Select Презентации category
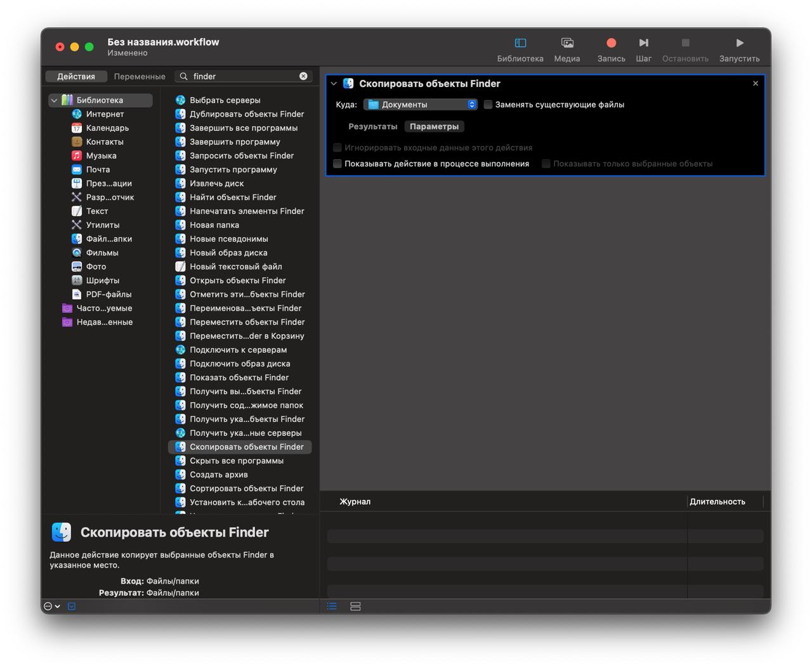The image size is (812, 668). [x=108, y=184]
